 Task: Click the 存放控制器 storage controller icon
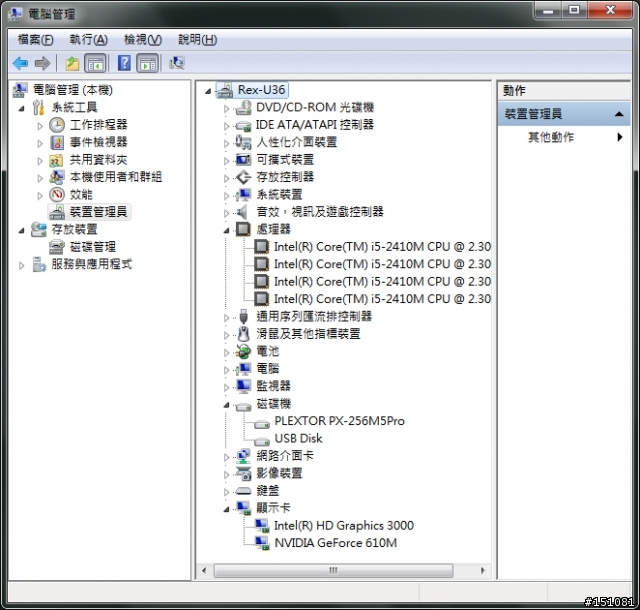pyautogui.click(x=244, y=177)
